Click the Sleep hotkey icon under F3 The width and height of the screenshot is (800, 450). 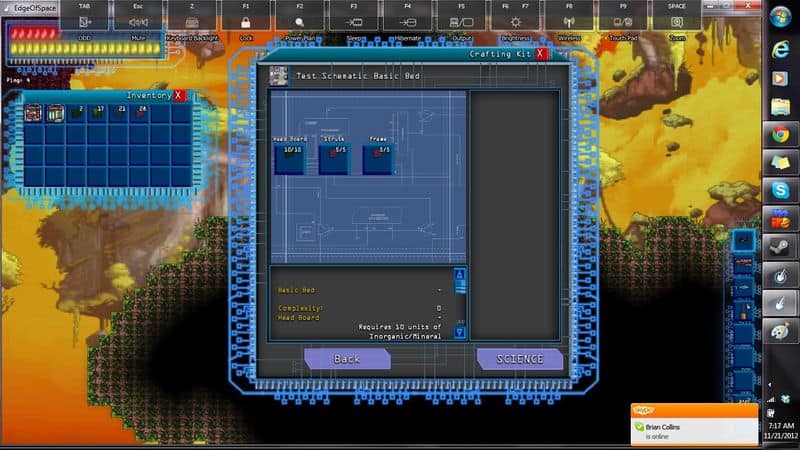coord(354,22)
